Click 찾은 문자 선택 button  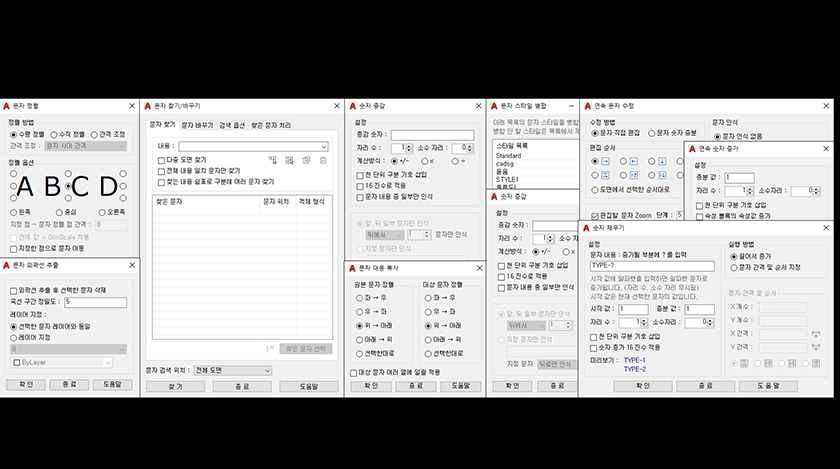click(x=306, y=349)
